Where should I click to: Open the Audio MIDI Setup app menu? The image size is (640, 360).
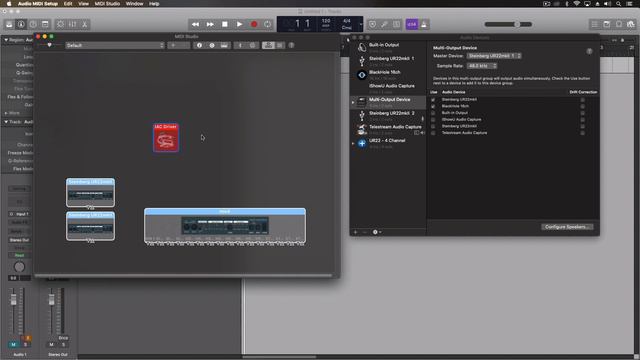coord(38,4)
